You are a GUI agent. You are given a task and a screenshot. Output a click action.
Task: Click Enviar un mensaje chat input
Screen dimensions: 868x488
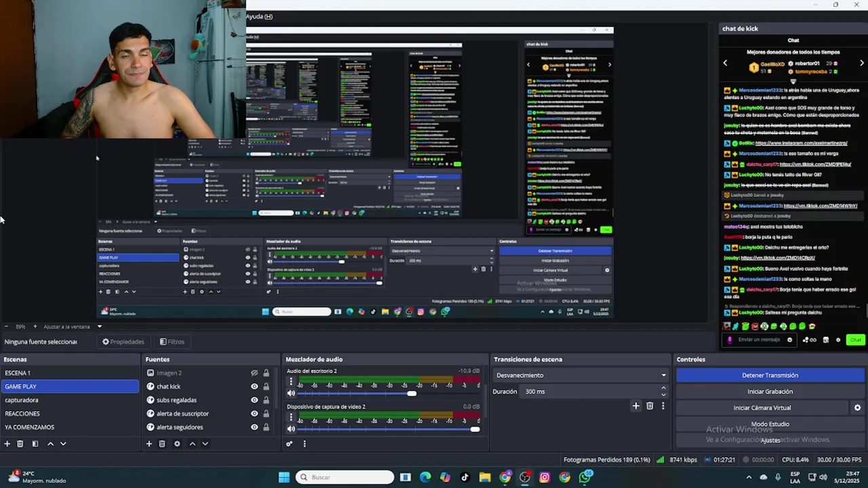[x=759, y=340]
